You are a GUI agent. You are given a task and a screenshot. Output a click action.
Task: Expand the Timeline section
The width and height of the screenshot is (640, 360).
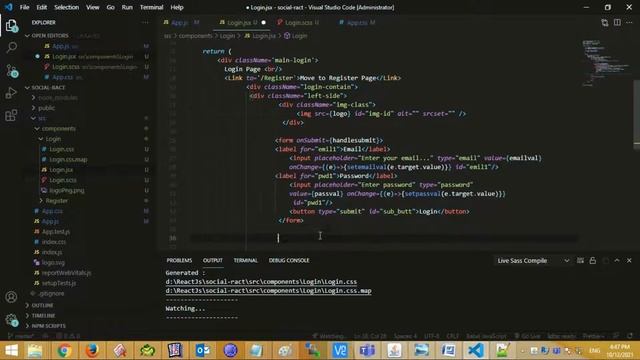click(43, 316)
